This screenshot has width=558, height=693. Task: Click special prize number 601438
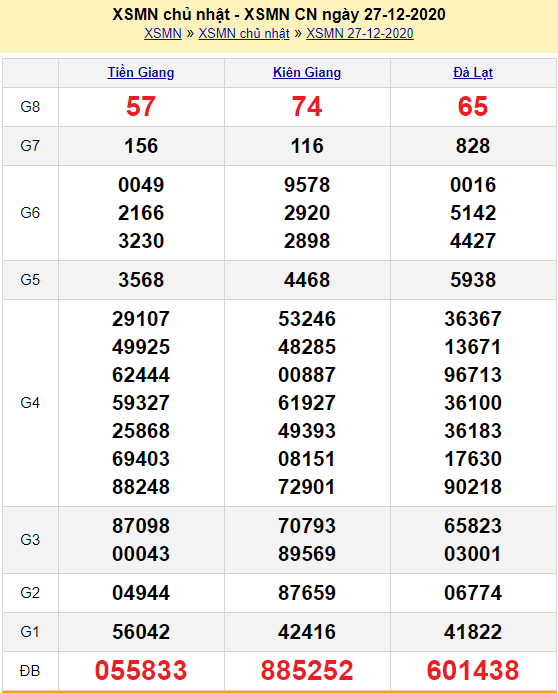click(473, 670)
